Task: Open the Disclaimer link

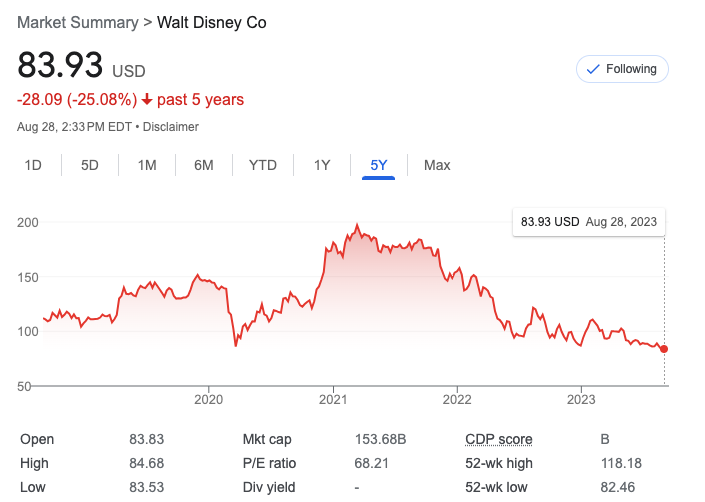Action: coord(175,127)
